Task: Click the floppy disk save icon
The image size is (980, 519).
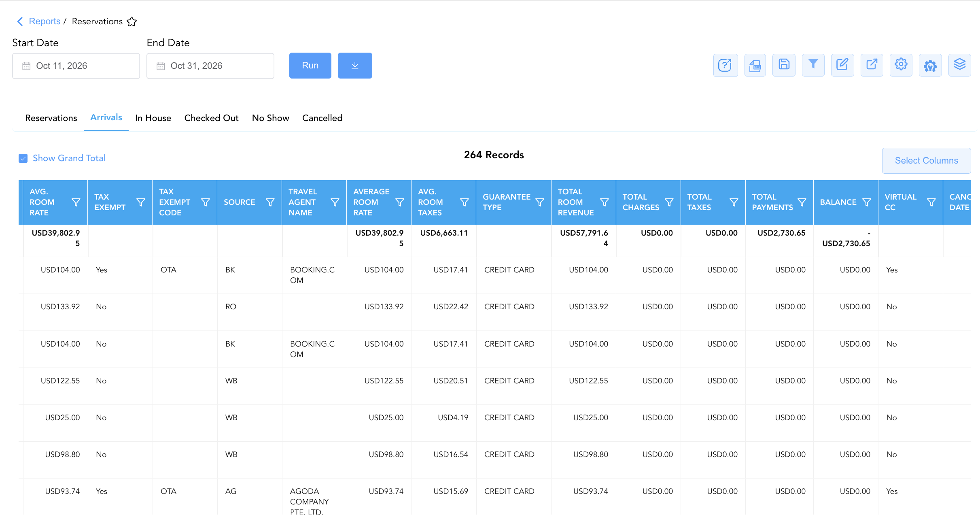Action: (x=784, y=65)
